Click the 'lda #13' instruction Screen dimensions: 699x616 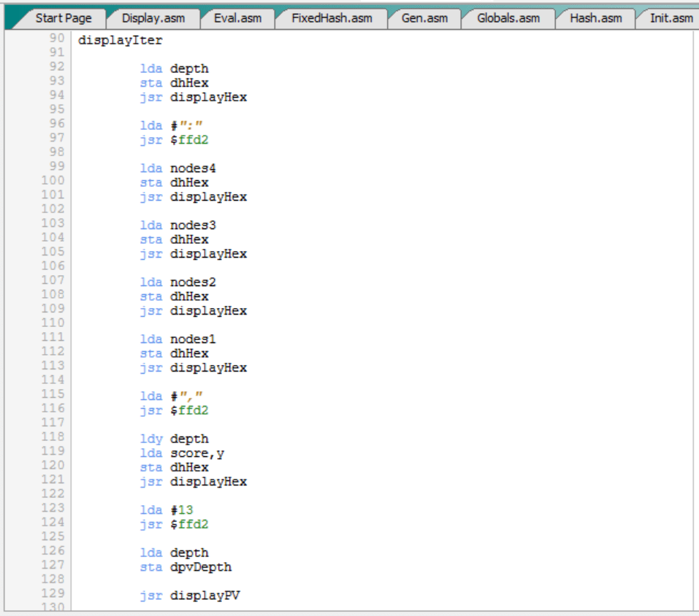tap(167, 510)
